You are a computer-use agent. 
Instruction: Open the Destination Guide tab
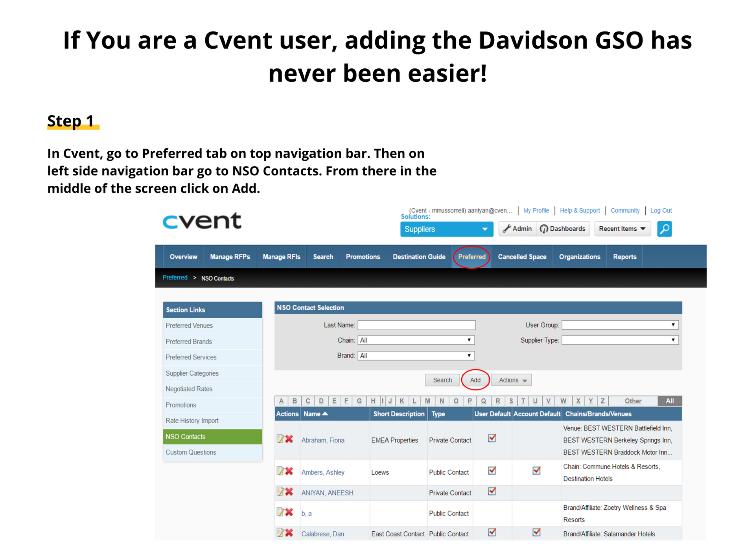pyautogui.click(x=419, y=257)
